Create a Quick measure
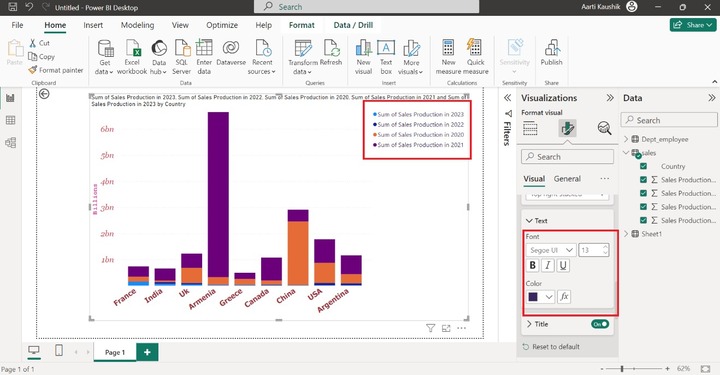Screen dimensions: 720x375 click(476, 57)
